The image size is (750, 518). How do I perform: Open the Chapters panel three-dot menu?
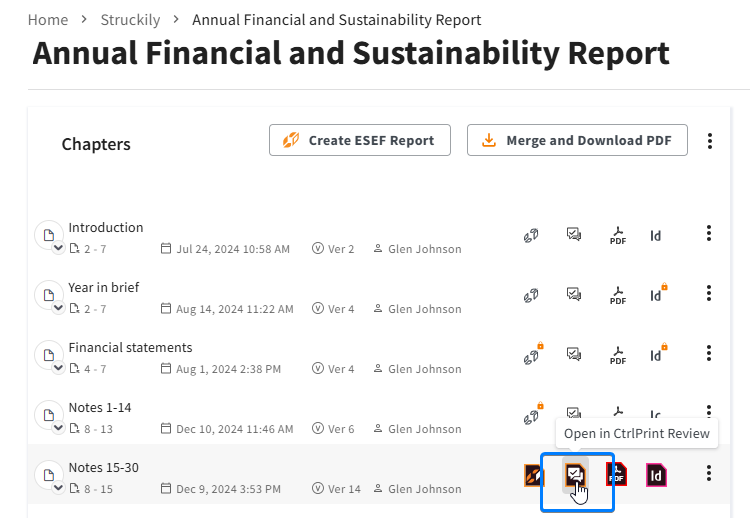[710, 141]
